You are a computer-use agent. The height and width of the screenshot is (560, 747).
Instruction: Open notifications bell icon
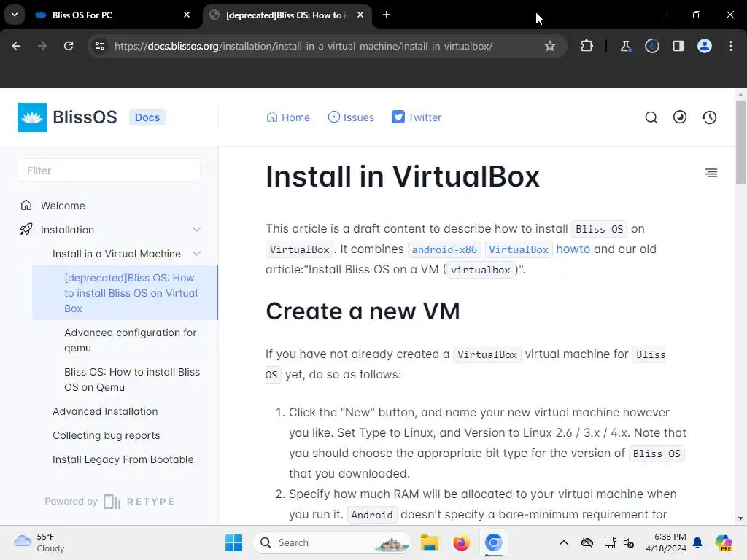[x=697, y=542]
